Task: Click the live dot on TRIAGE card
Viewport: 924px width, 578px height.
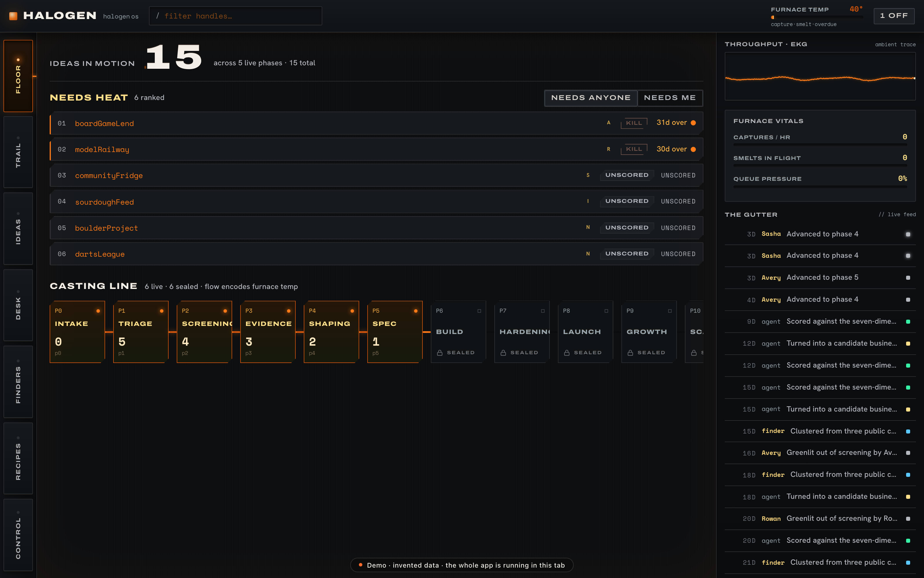Action: [161, 311]
